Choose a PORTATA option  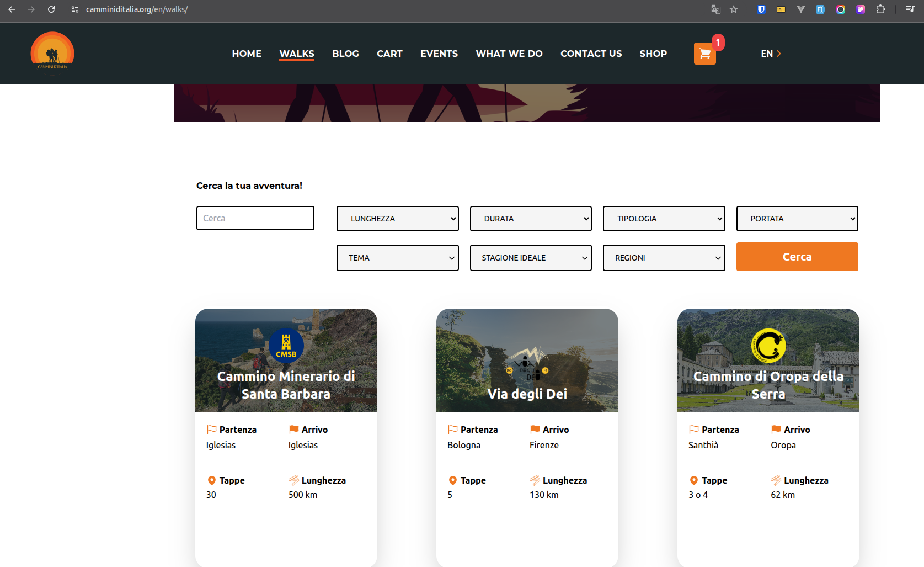click(797, 219)
